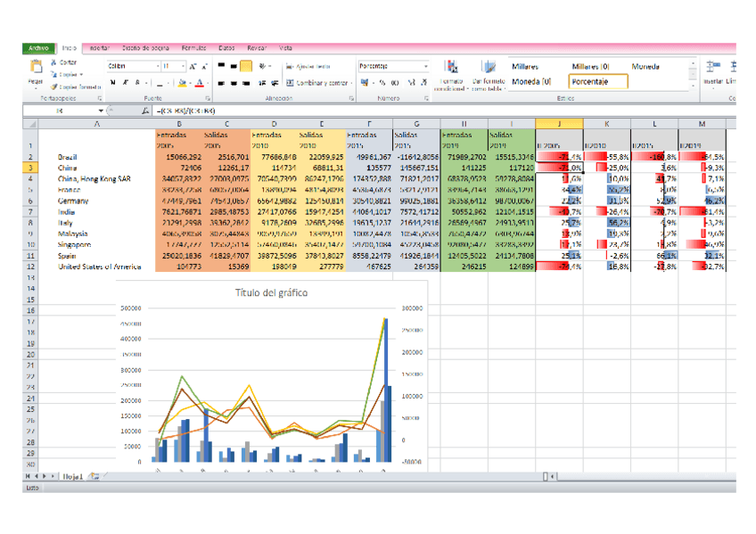Image resolution: width=756 pixels, height=534 pixels.
Task: Click the Archivo button
Action: click(38, 47)
